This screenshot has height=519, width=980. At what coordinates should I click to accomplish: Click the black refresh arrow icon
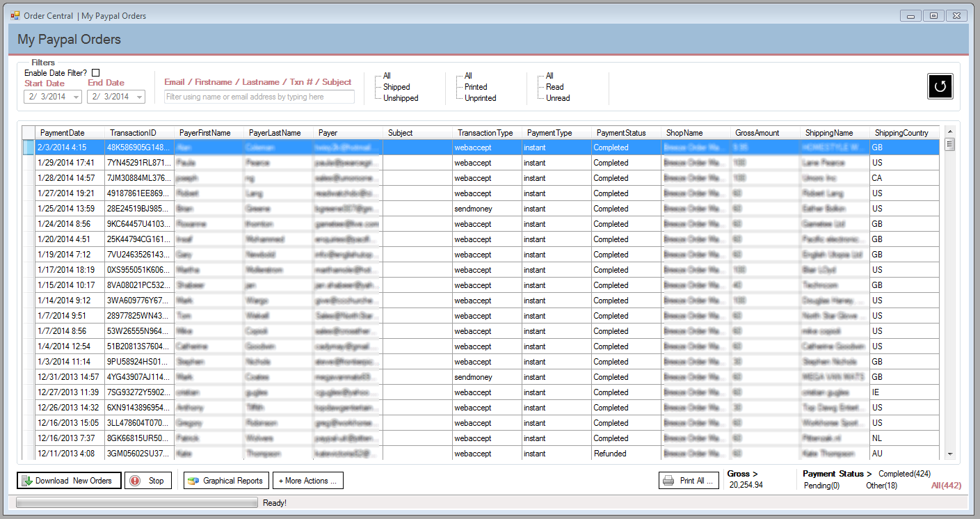[940, 86]
